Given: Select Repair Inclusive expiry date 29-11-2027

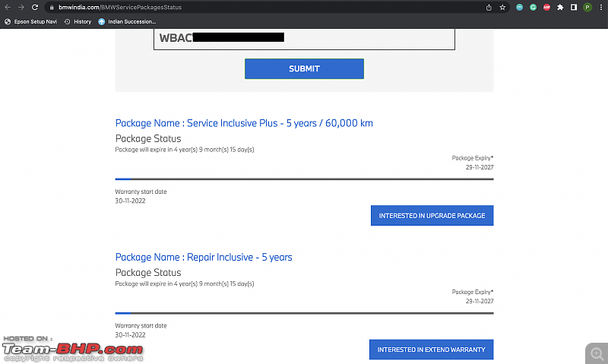Looking at the screenshot, I should tap(480, 301).
